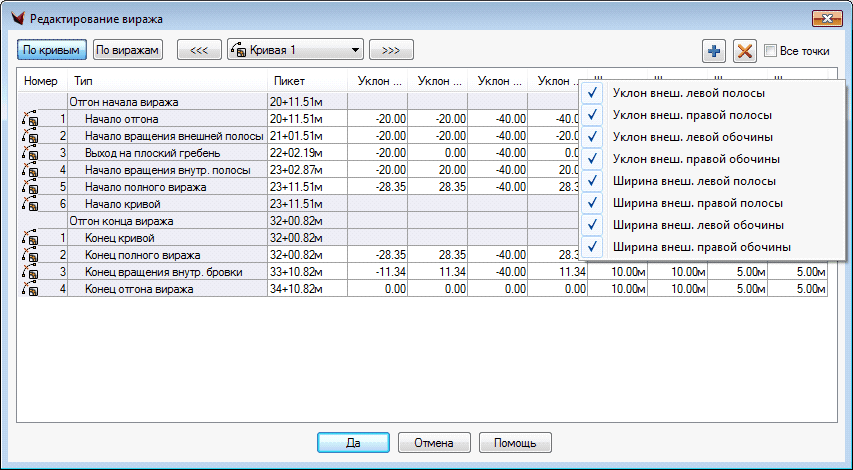The width and height of the screenshot is (853, 470).
Task: Click row icon for Начало отгона
Action: pos(29,119)
